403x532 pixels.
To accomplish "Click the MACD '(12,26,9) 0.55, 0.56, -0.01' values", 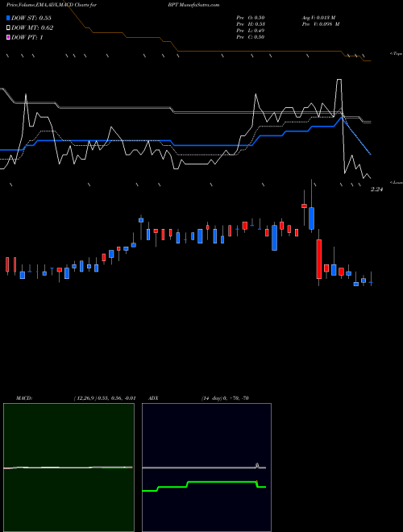I will pyautogui.click(x=105, y=398).
